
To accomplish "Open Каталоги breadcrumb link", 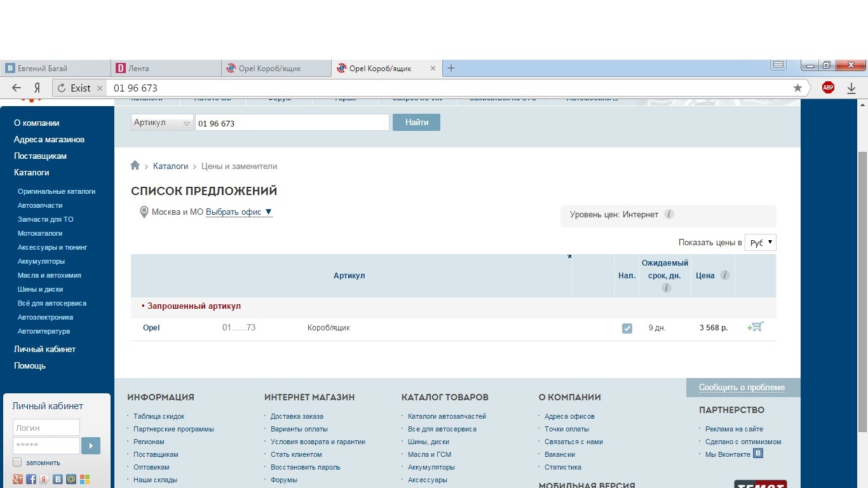I will tap(170, 166).
